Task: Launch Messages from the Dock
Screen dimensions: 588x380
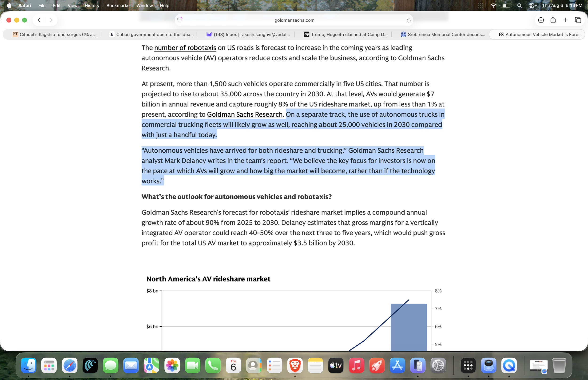Action: click(110, 365)
